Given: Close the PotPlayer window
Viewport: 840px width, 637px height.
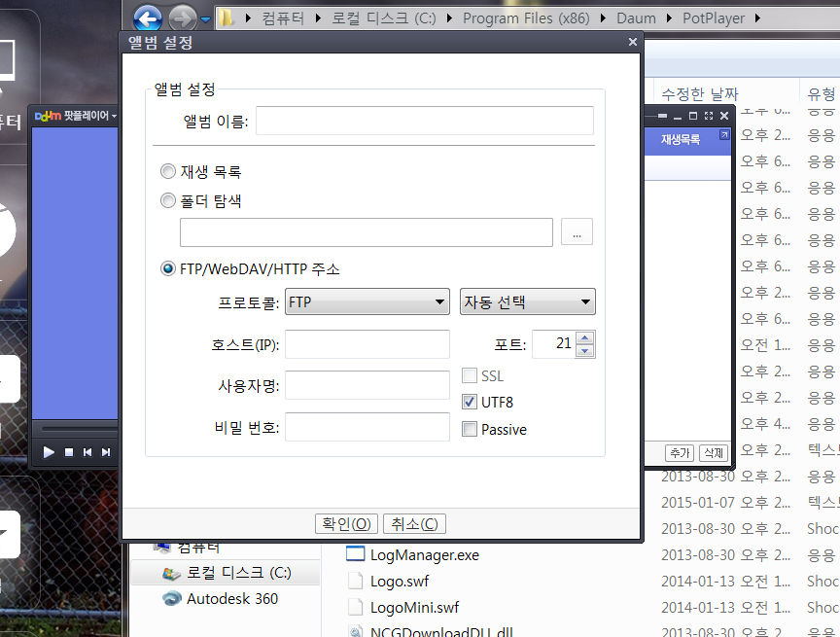Looking at the screenshot, I should pyautogui.click(x=724, y=116).
